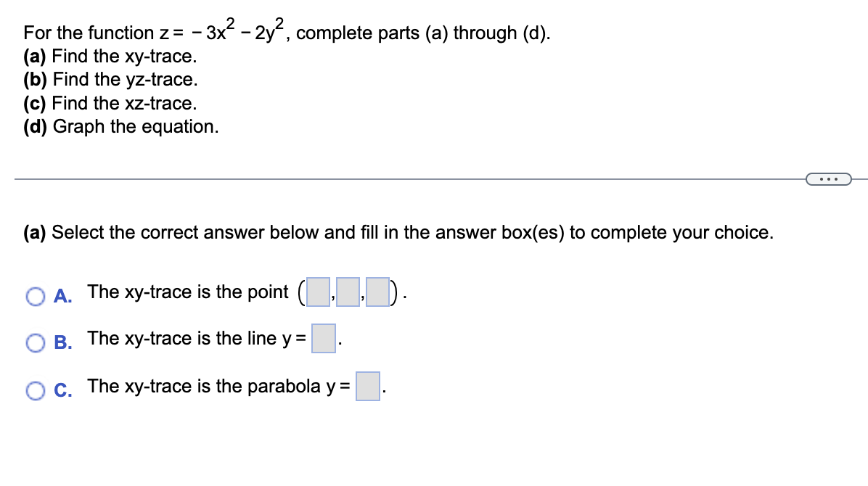Select radio button B for the line answer
This screenshot has height=486, width=868.
tap(34, 343)
